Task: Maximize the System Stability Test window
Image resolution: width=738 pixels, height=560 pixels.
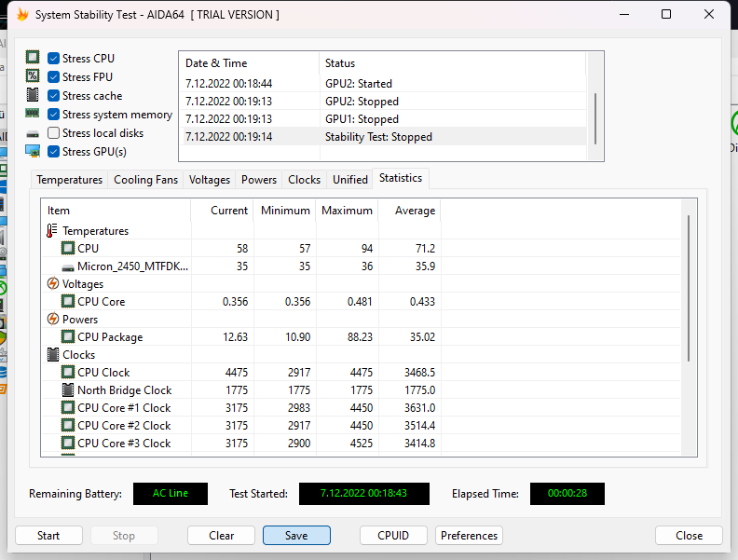Action: tap(666, 14)
